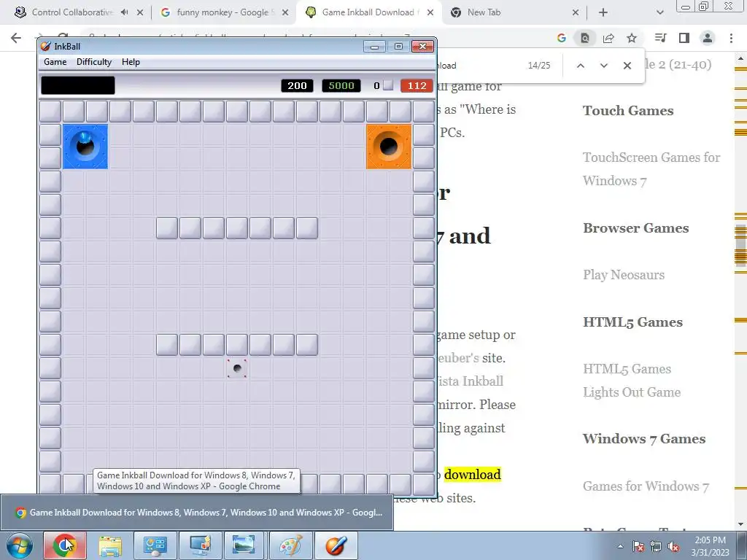The height and width of the screenshot is (560, 747).
Task: Close the funny monkey tab
Action: click(285, 12)
